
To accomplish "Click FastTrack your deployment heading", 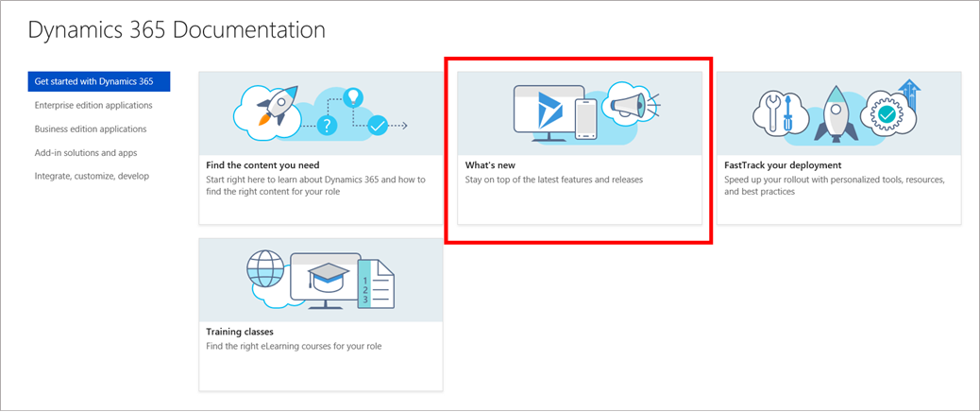I will pyautogui.click(x=783, y=165).
